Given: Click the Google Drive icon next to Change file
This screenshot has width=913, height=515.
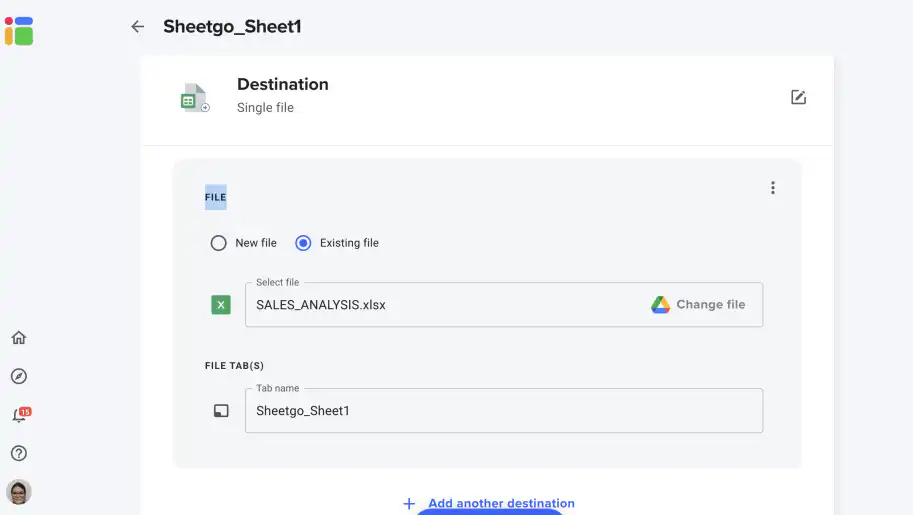Looking at the screenshot, I should point(660,305).
